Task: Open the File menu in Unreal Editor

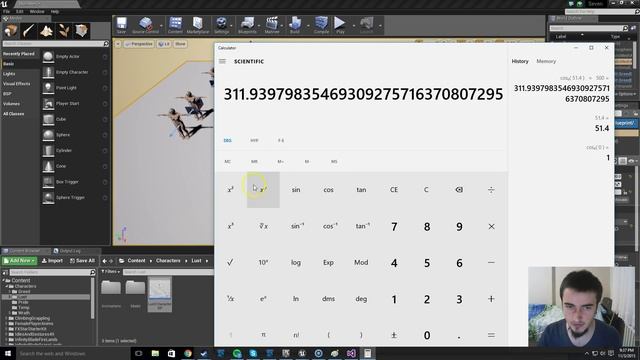Action: point(6,11)
